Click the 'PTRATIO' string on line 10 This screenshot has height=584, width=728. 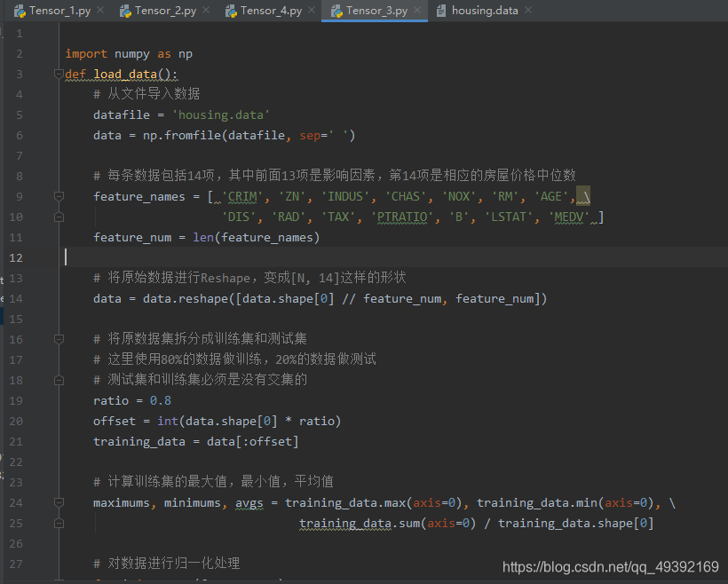[401, 217]
